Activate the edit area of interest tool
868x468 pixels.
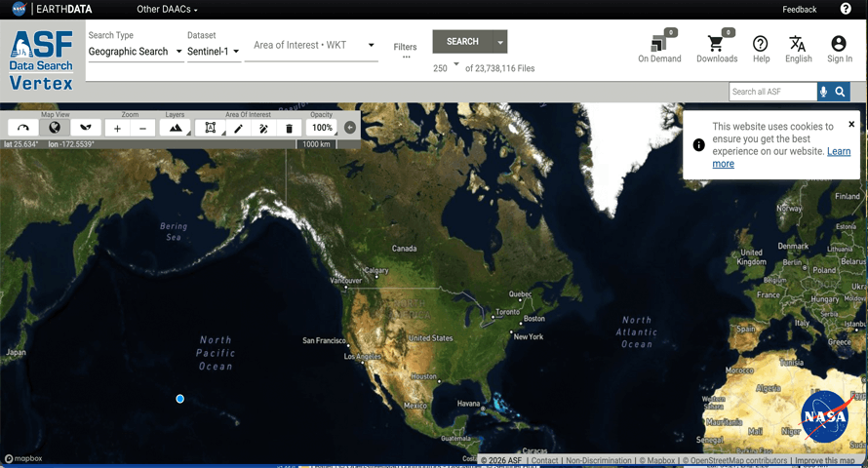(x=263, y=129)
